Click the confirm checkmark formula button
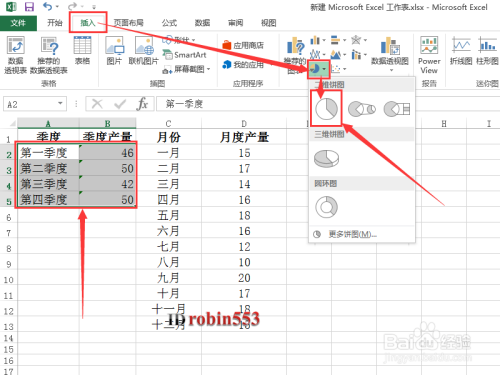Screen dimensions: 500x375 point(120,104)
